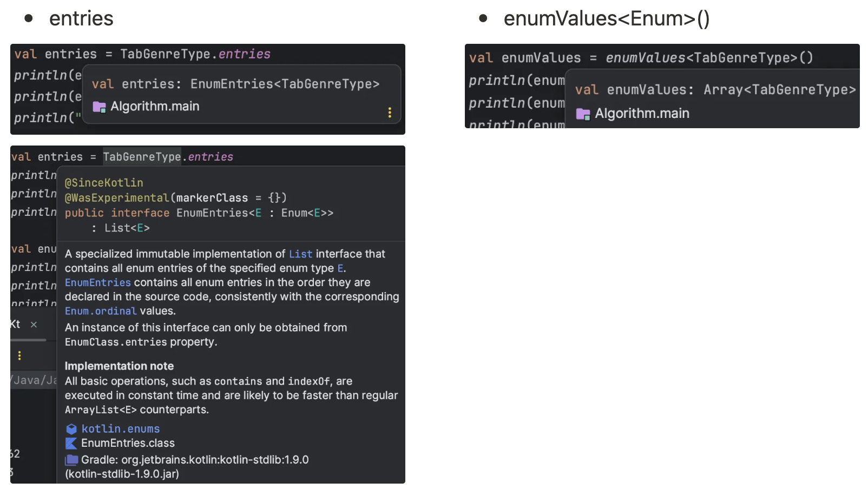
Task: Click the type parameter E link in description
Action: 340,269
